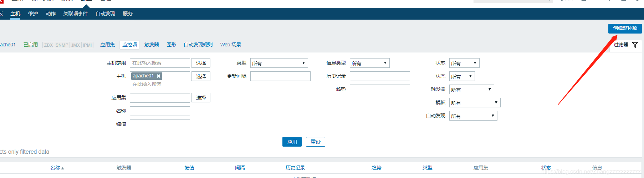Click the SNMP availability indicator
The height and width of the screenshot is (178, 644).
[62, 45]
